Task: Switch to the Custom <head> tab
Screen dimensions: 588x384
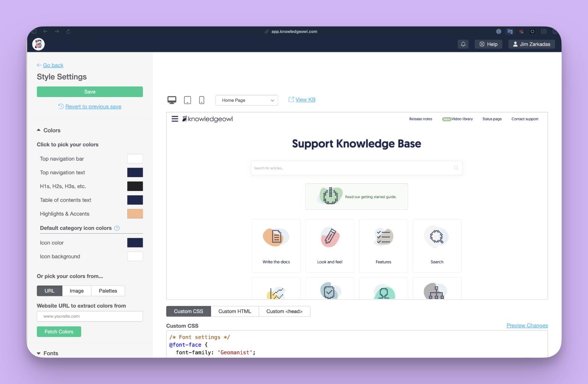Action: [x=284, y=311]
